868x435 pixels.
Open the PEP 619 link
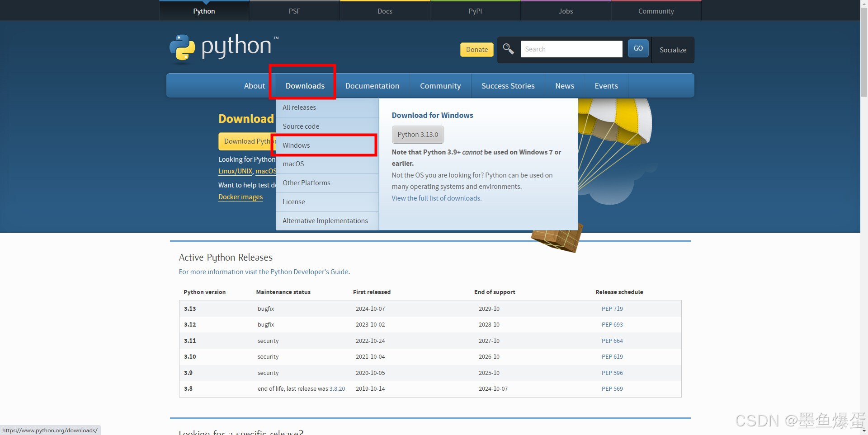coord(612,357)
